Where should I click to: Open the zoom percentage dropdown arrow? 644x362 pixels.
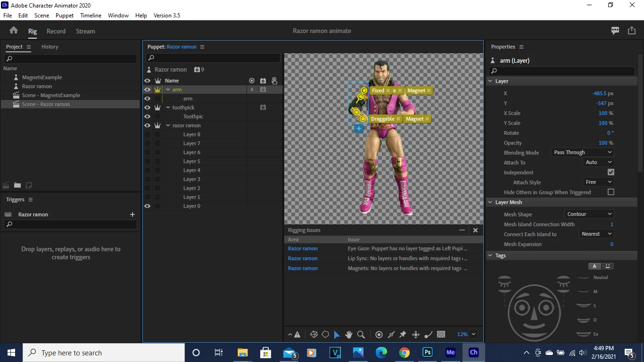point(473,334)
